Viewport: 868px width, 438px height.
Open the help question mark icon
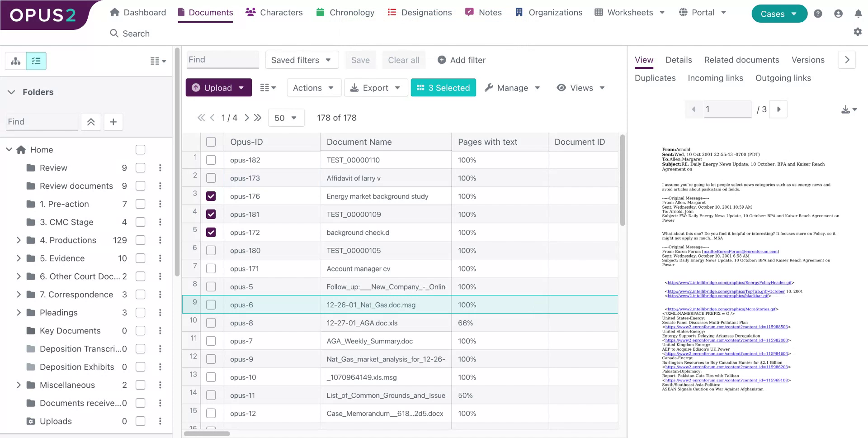click(x=818, y=14)
